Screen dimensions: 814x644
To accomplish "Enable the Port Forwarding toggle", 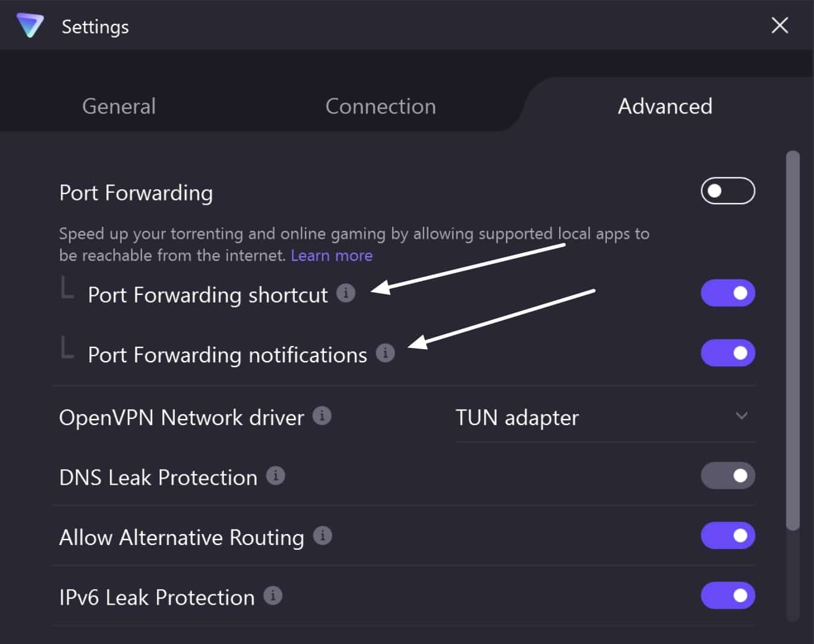I will click(728, 191).
